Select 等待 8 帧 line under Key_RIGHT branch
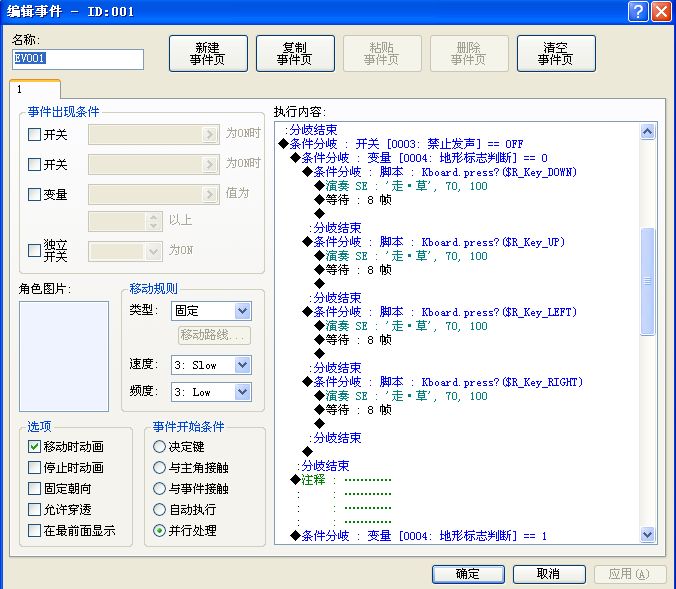 coord(353,410)
